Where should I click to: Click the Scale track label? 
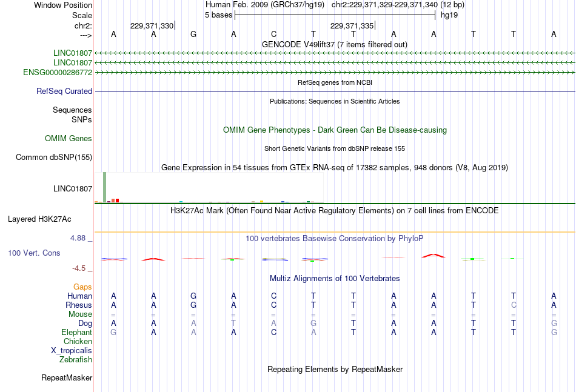[82, 15]
